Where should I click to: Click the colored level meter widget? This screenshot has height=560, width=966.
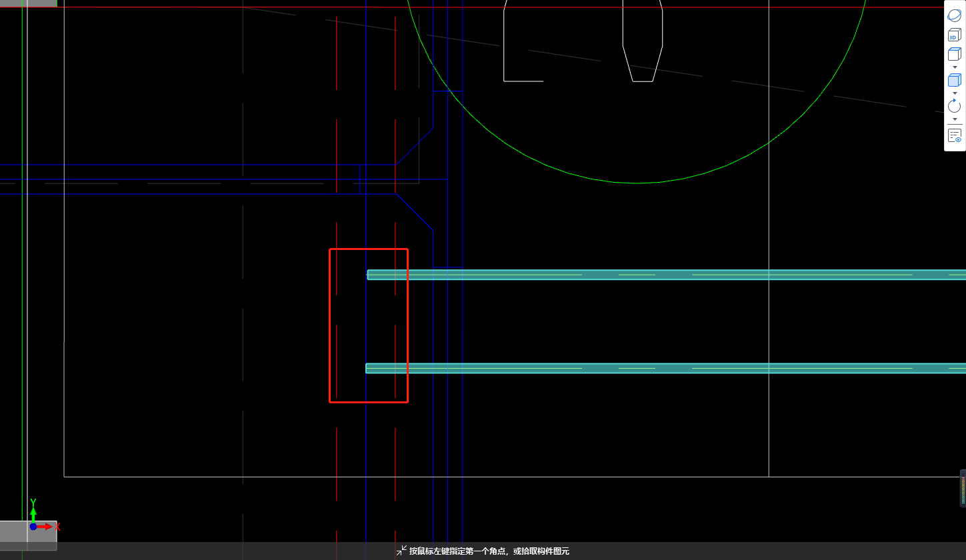coord(963,488)
